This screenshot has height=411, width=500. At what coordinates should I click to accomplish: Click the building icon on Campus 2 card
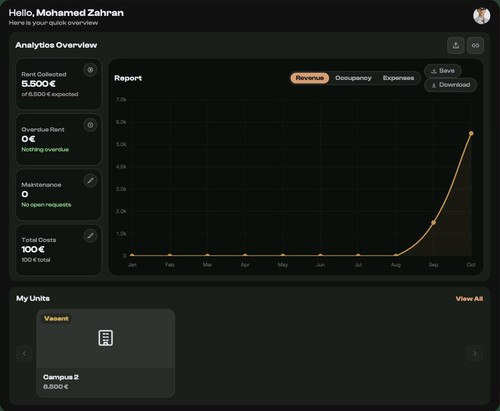click(106, 338)
